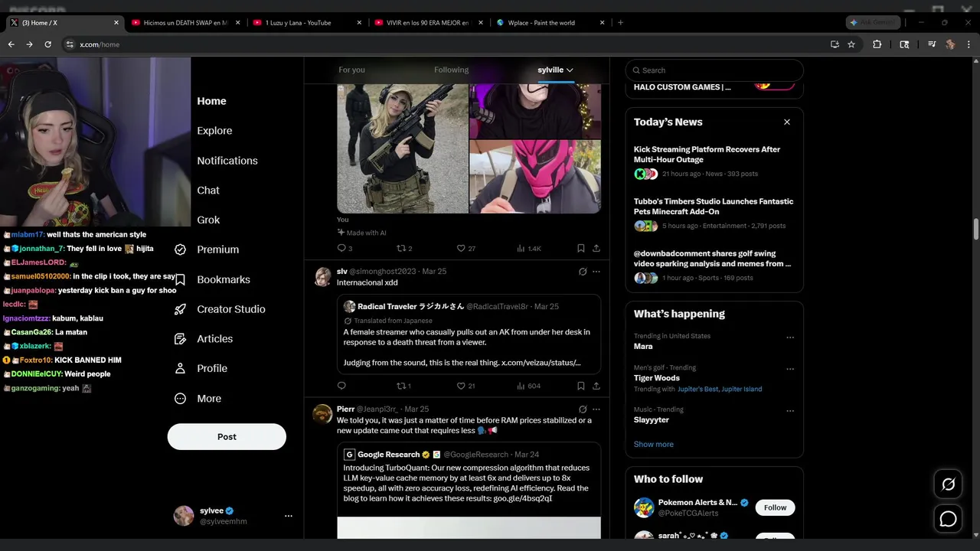This screenshot has width=980, height=551.
Task: Click Show more under What's happening
Action: (x=653, y=444)
